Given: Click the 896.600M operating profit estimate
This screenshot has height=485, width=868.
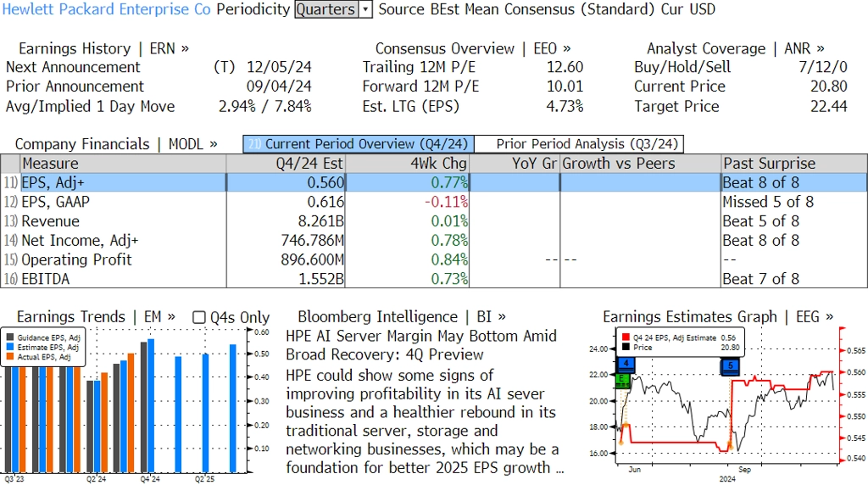Looking at the screenshot, I should (312, 260).
